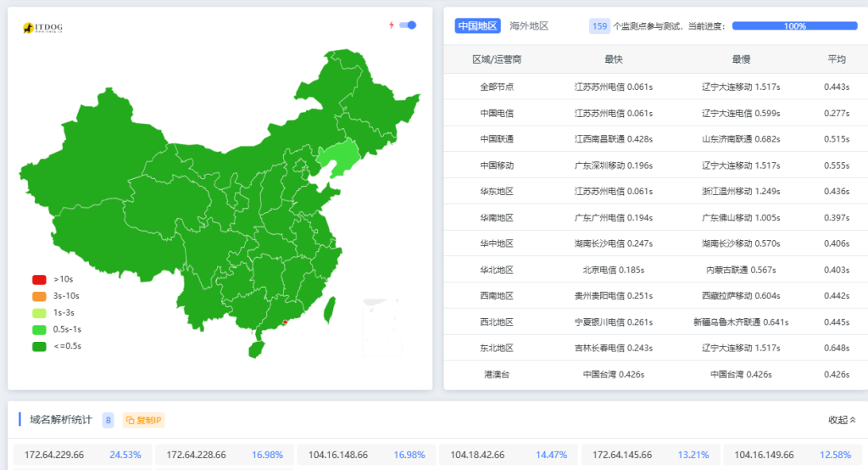Click the 平均 column header

pyautogui.click(x=836, y=59)
